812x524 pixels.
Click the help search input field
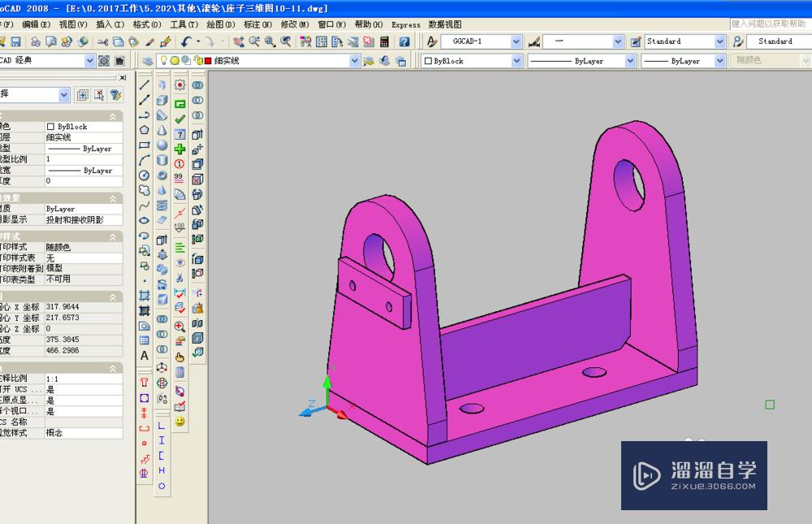tap(770, 24)
